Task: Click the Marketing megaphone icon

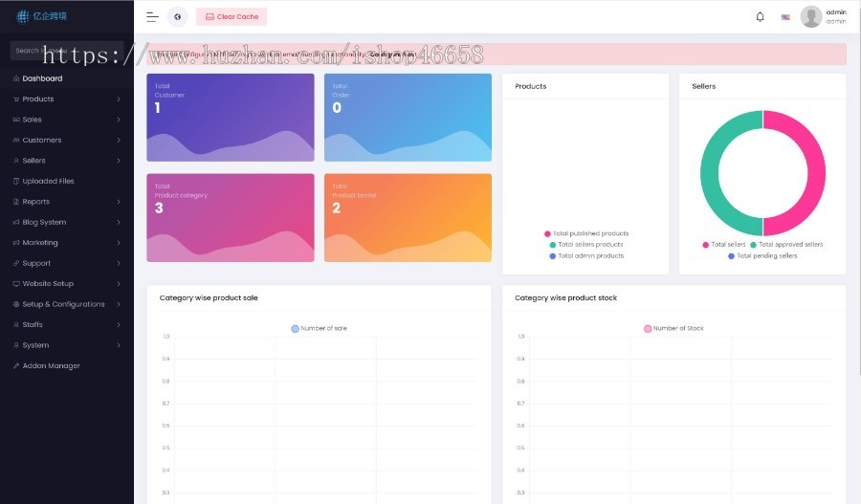Action: pos(16,243)
